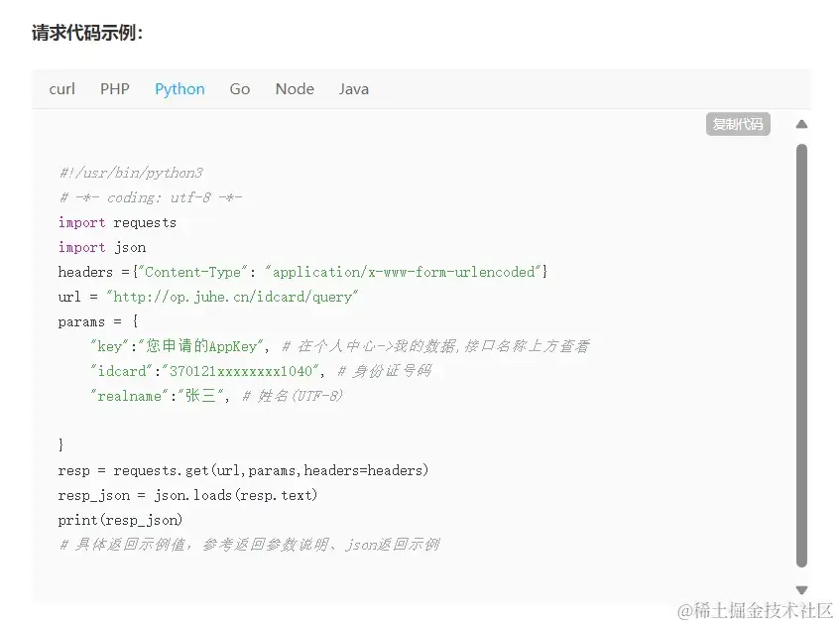Screen dimensions: 840x627
Task: Click the json.loads(resp.text) line
Action: click(187, 495)
